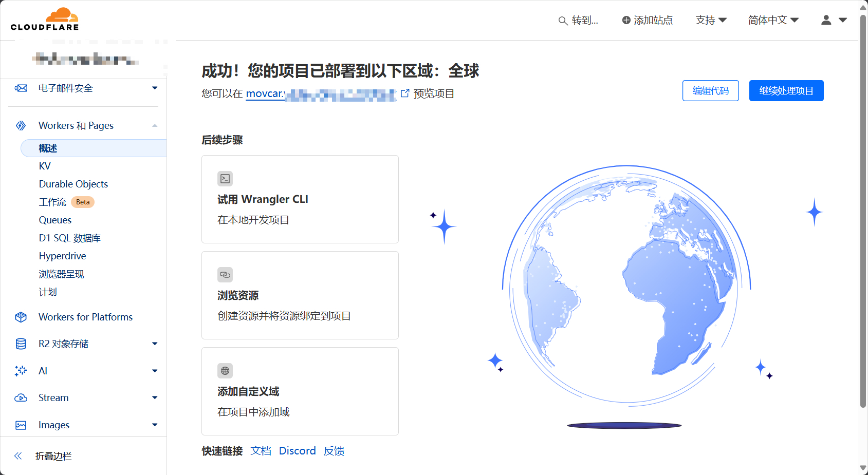Click the 编辑代码 button
Image resolution: width=868 pixels, height=475 pixels.
tap(710, 90)
